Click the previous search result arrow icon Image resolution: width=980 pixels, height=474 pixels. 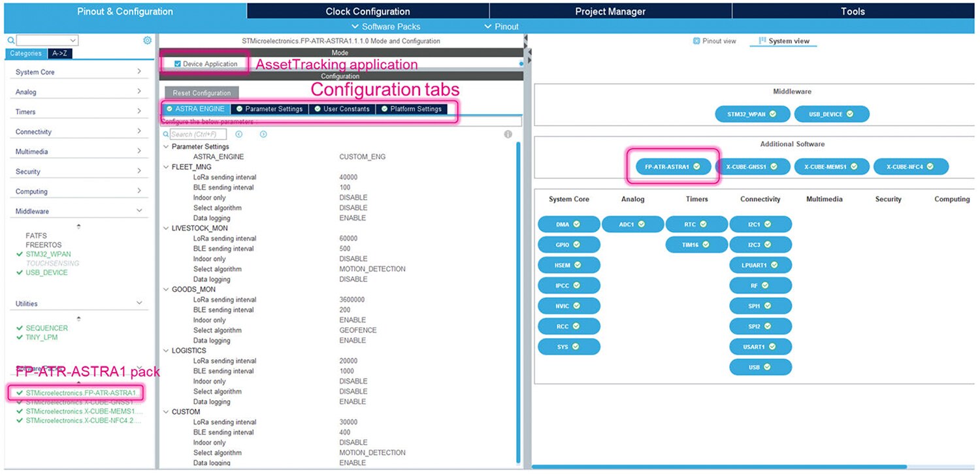(x=238, y=134)
